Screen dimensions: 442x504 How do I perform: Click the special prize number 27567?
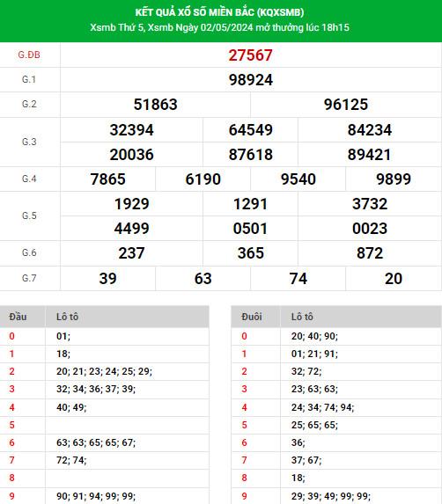[x=251, y=55]
